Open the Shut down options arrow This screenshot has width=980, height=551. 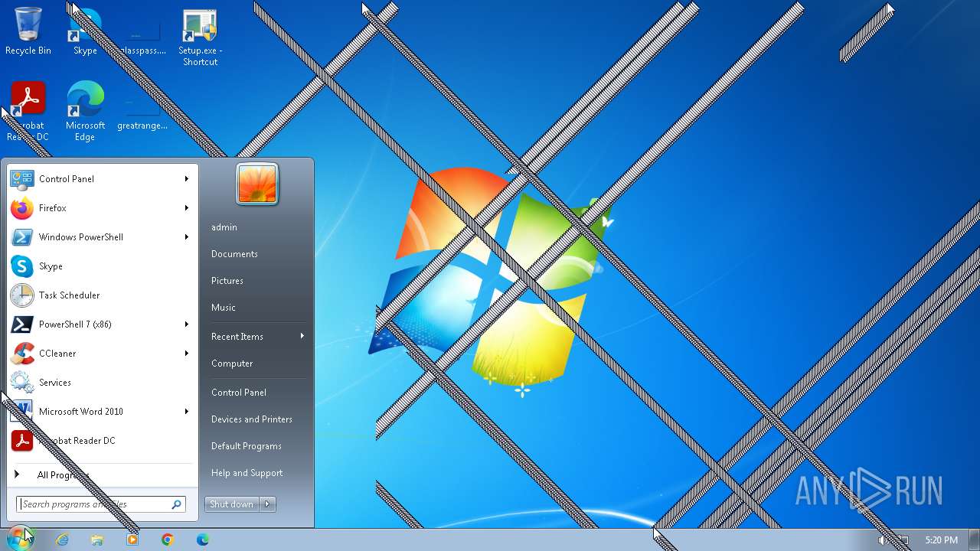pos(267,504)
